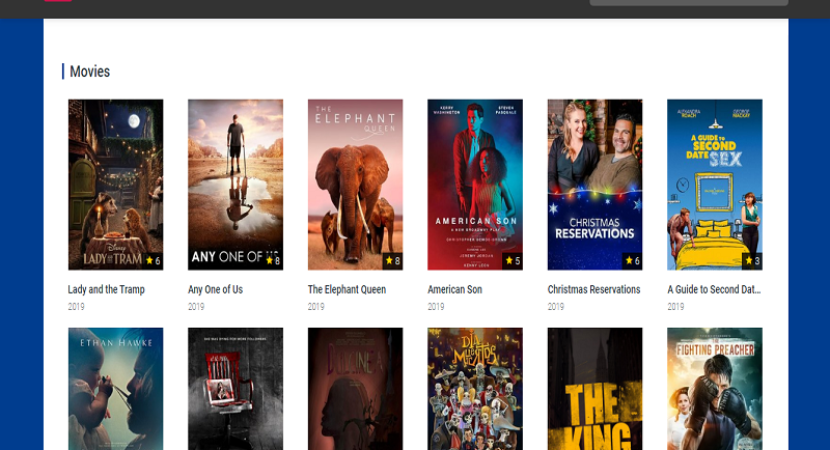Click the A Guide to Second Dat... title
This screenshot has width=830, height=450.
click(714, 290)
